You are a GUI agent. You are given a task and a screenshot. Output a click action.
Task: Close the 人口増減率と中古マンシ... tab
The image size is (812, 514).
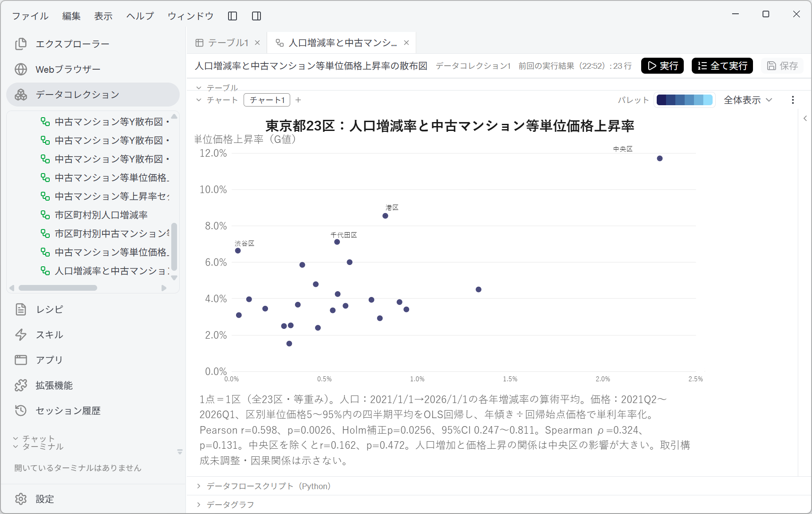[x=406, y=43]
